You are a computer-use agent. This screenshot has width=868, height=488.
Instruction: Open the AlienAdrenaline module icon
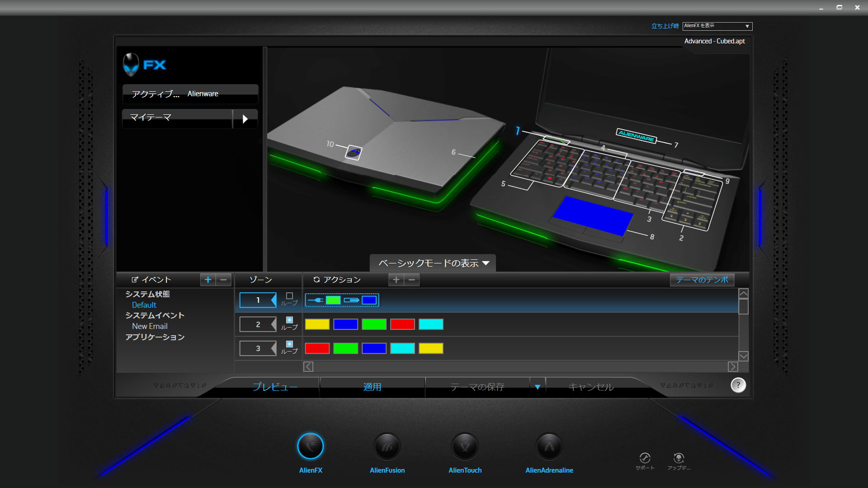549,446
